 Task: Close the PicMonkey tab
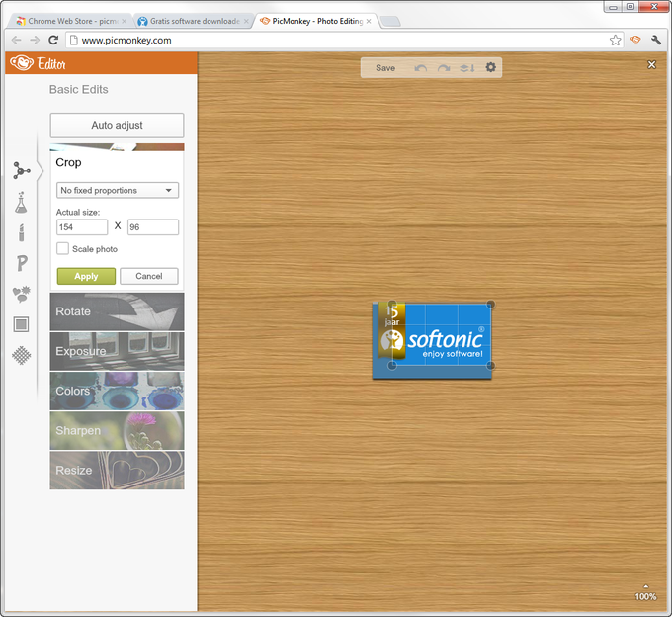coord(369,21)
